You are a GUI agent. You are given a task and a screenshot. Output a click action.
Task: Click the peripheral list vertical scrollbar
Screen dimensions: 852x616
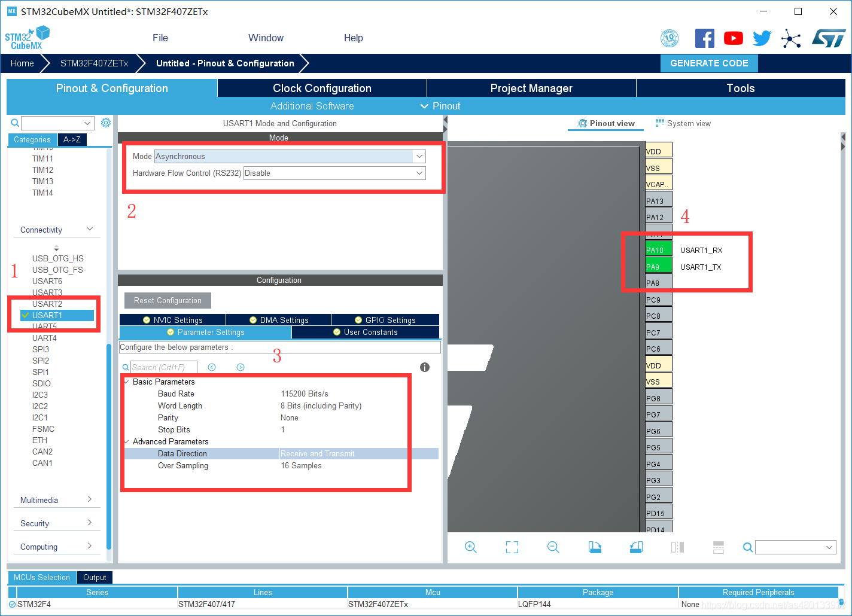(108, 447)
